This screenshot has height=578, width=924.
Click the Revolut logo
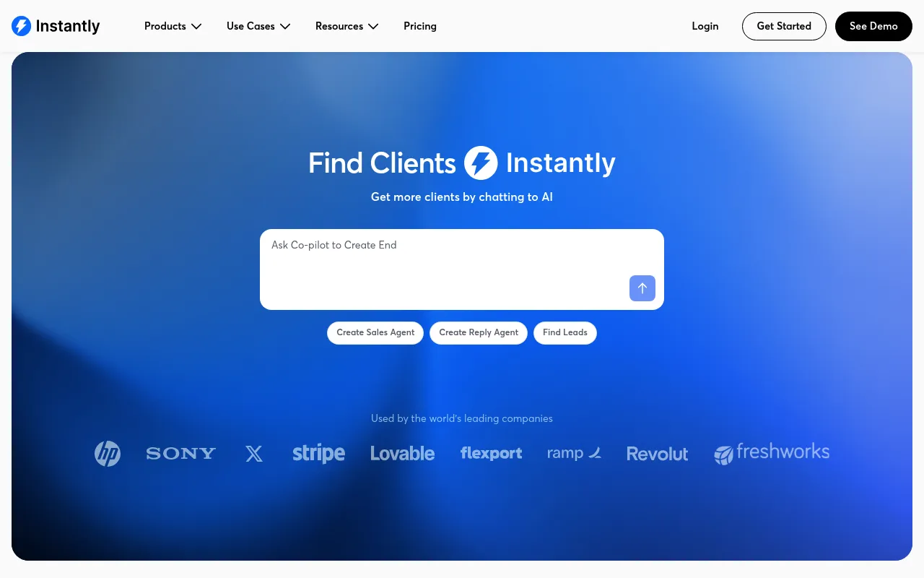pos(658,454)
